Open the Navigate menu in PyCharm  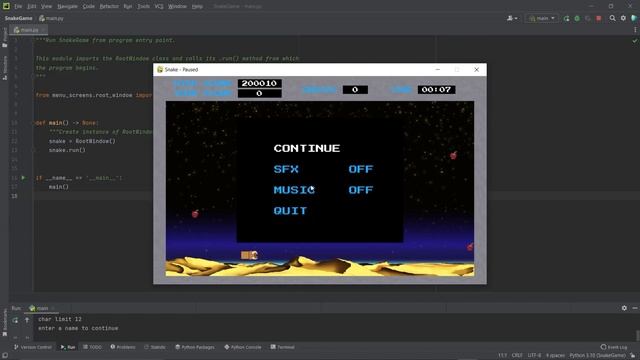coord(67,7)
